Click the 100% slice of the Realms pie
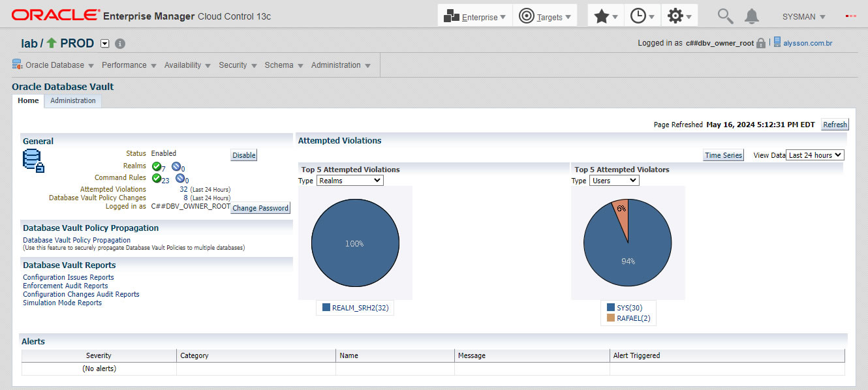 (355, 243)
